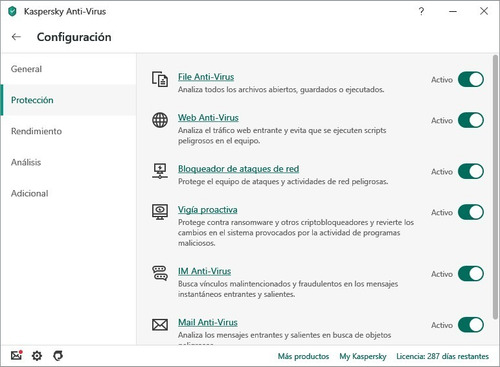Click the File Anti-Virus document icon
500x367 pixels.
[160, 79]
